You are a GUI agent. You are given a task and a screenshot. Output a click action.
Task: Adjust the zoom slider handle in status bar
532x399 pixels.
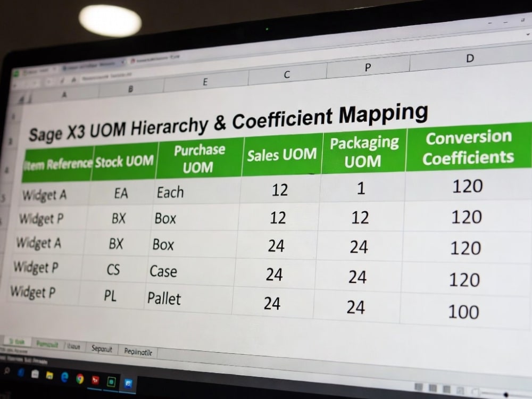506,395
